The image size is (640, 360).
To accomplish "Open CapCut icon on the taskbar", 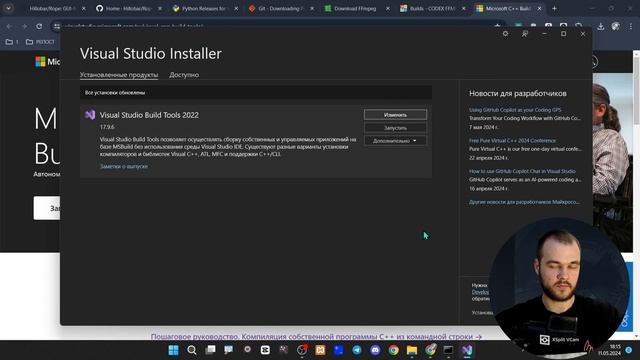I will [x=265, y=350].
